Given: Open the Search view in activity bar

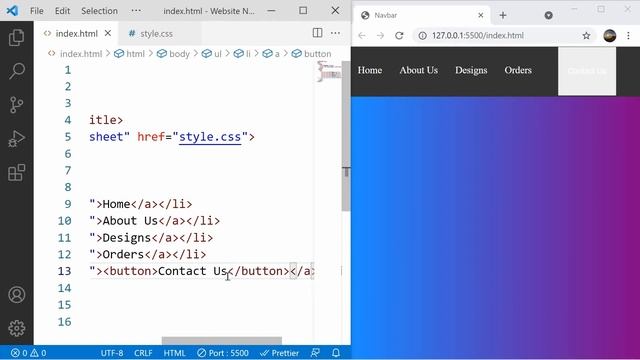Looking at the screenshot, I should [16, 71].
